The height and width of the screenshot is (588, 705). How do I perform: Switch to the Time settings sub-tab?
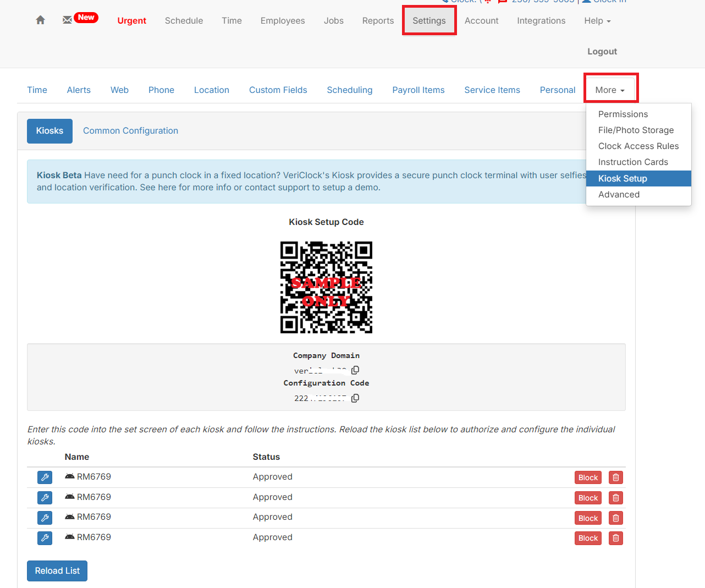click(x=37, y=90)
